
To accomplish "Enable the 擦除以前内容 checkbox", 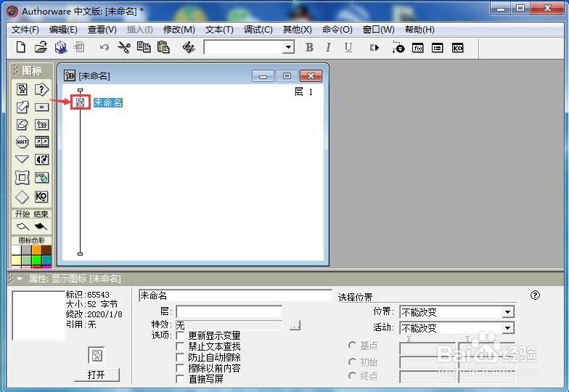I will coord(180,368).
